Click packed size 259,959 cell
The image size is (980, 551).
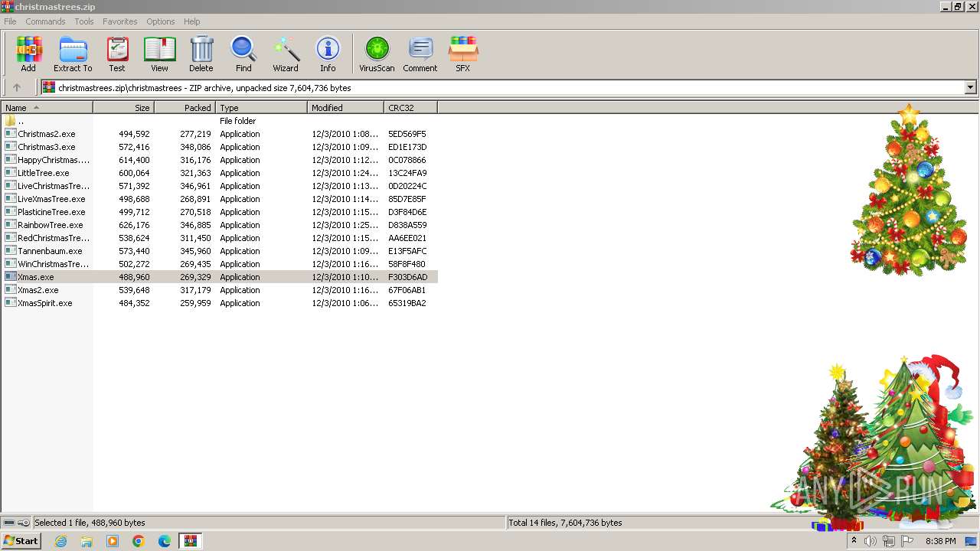click(195, 303)
